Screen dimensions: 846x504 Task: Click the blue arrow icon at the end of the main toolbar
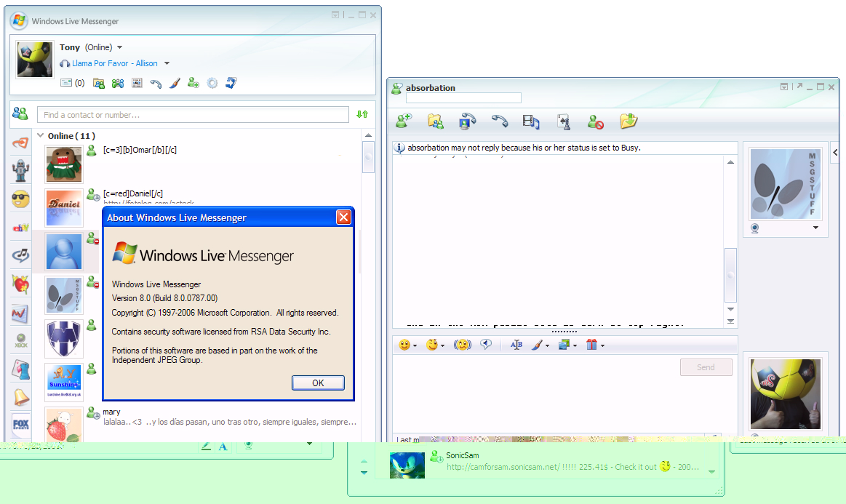click(x=231, y=83)
